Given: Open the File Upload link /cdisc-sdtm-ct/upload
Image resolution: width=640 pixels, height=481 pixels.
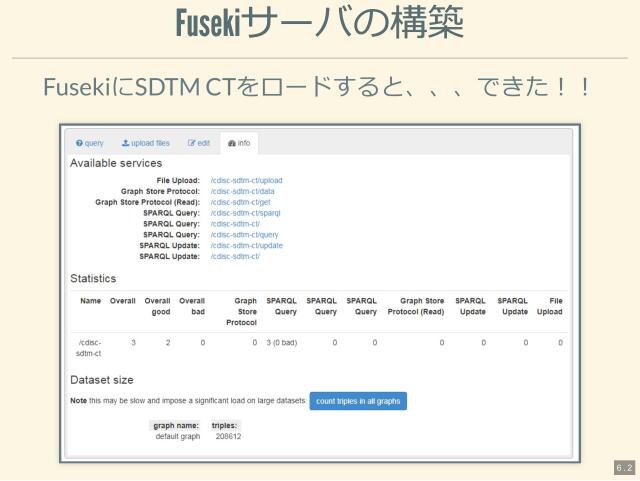Looking at the screenshot, I should pyautogui.click(x=246, y=181).
